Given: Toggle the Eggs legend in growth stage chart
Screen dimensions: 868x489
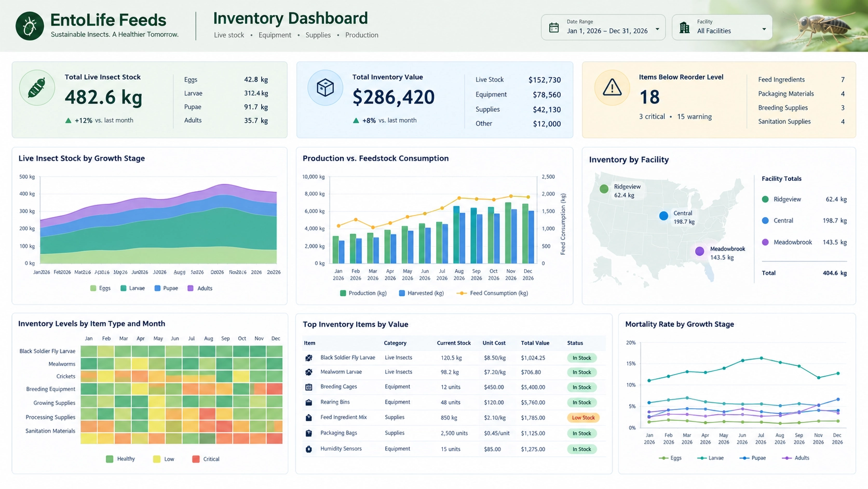Looking at the screenshot, I should [100, 288].
